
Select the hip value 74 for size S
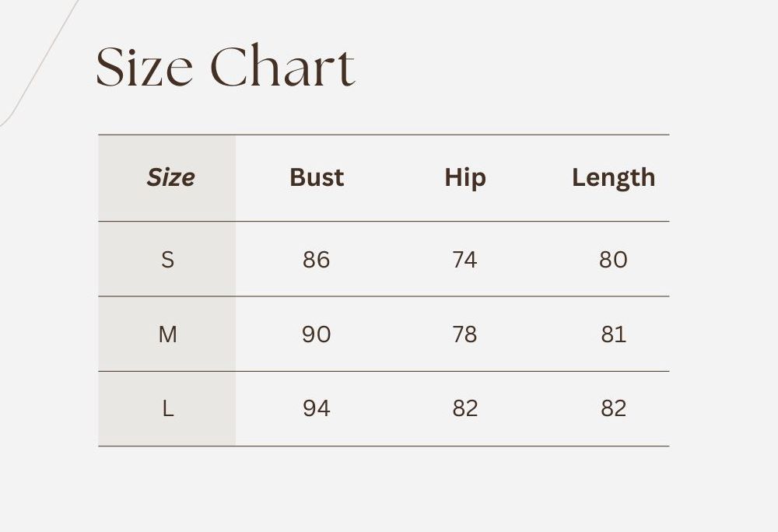465,260
